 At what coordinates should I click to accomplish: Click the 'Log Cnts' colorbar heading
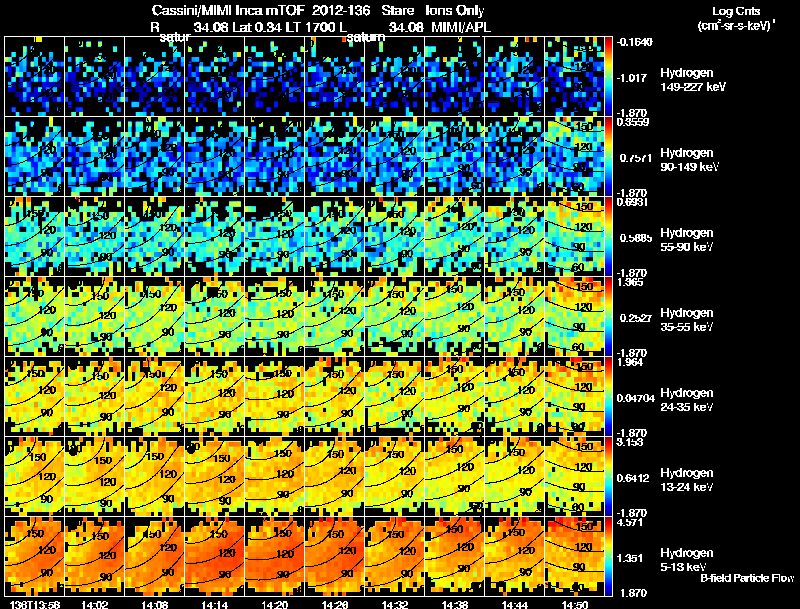coord(735,11)
